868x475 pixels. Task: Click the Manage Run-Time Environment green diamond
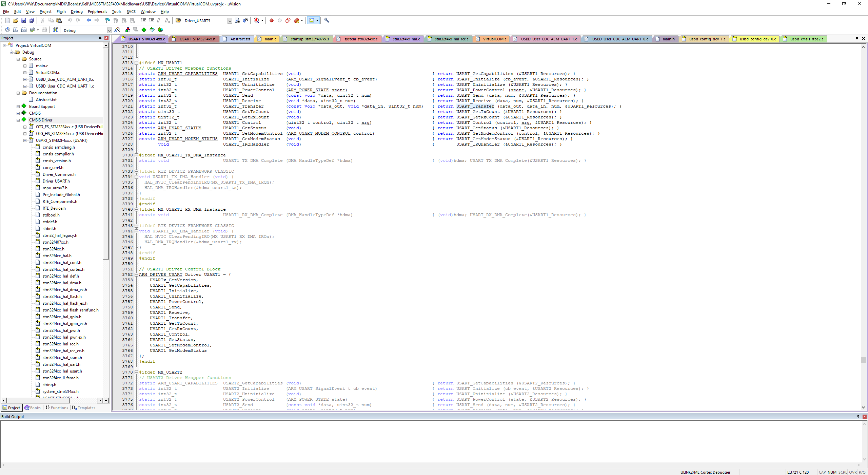coord(144,30)
